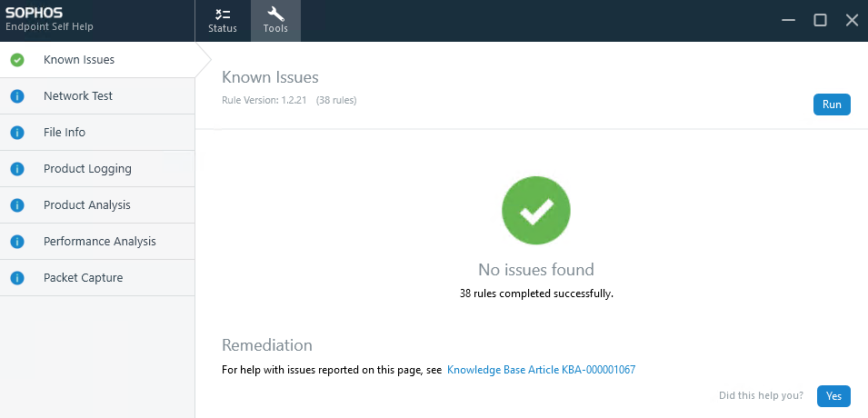Click the info icon next to Network Test
Screen dimensions: 868x418
(16, 96)
